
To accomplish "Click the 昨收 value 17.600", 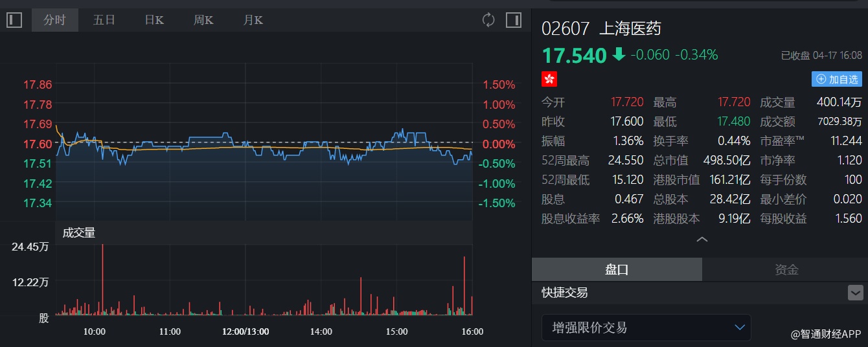I will coord(627,122).
